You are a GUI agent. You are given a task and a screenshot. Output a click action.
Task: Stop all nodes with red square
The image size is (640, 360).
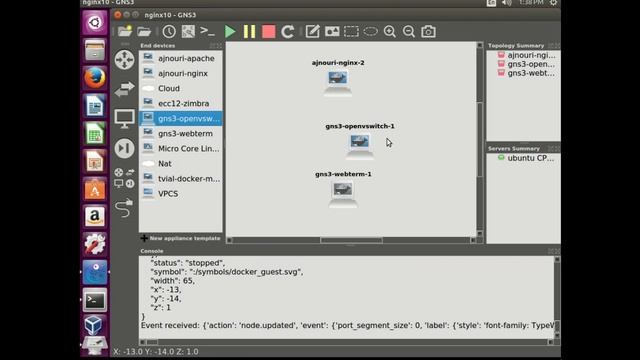pos(269,31)
